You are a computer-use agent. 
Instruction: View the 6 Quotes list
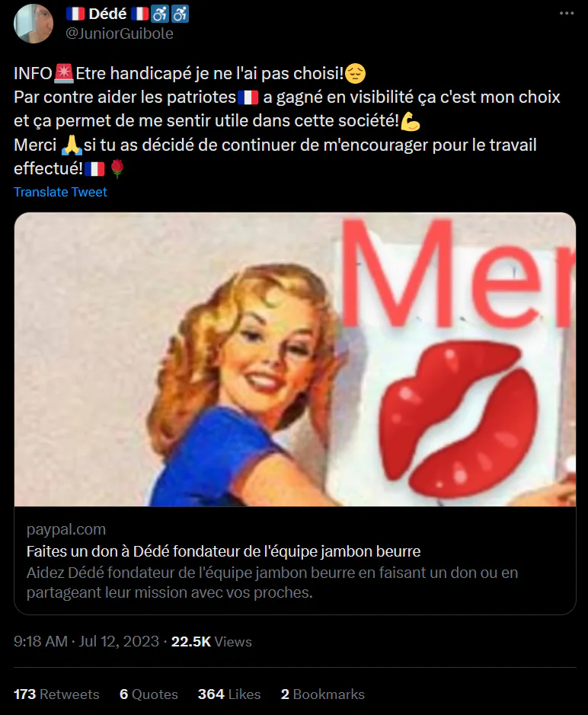pos(149,694)
